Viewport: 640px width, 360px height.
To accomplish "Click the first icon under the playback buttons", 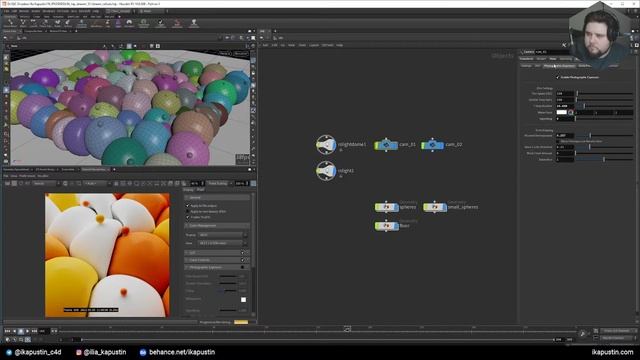I will click(8, 340).
